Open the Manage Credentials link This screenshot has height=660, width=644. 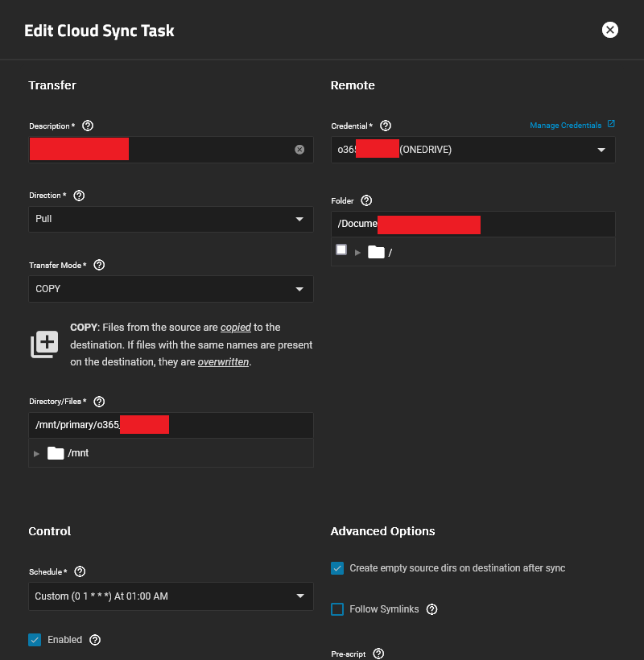click(567, 125)
